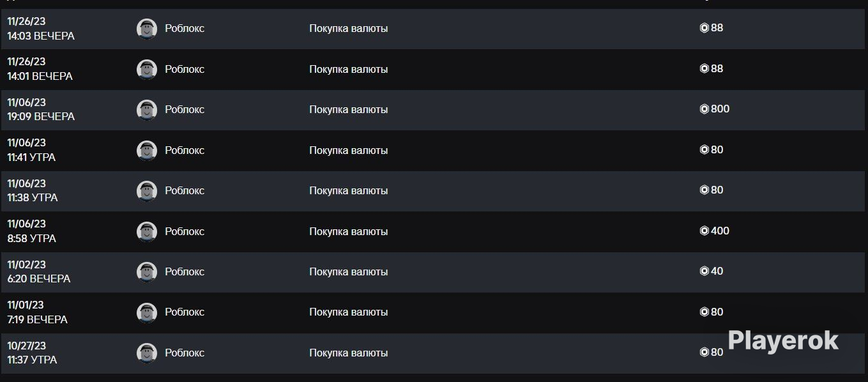Click the avatar icon in the 19:09 ВЕЧЕРА row

tap(147, 110)
